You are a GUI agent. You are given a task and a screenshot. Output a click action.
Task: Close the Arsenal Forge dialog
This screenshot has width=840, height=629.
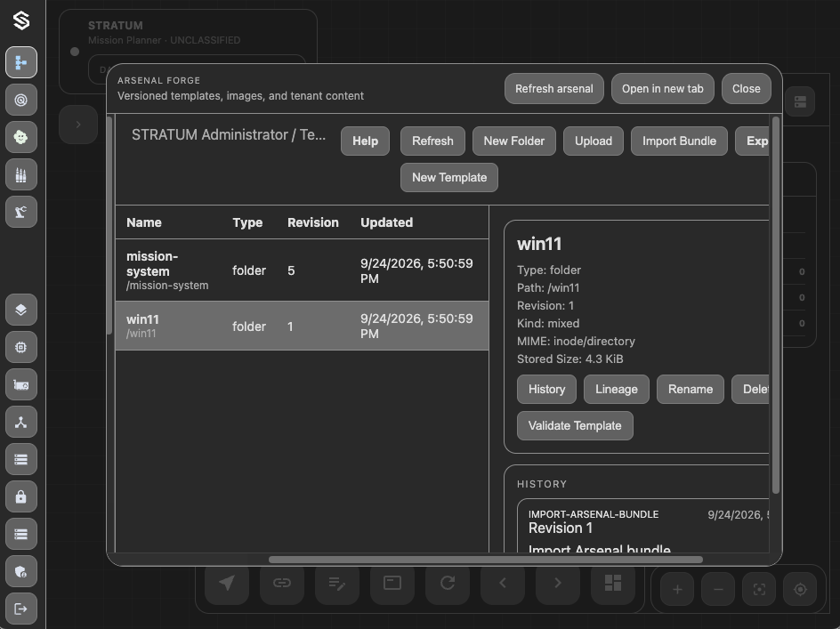coord(747,88)
